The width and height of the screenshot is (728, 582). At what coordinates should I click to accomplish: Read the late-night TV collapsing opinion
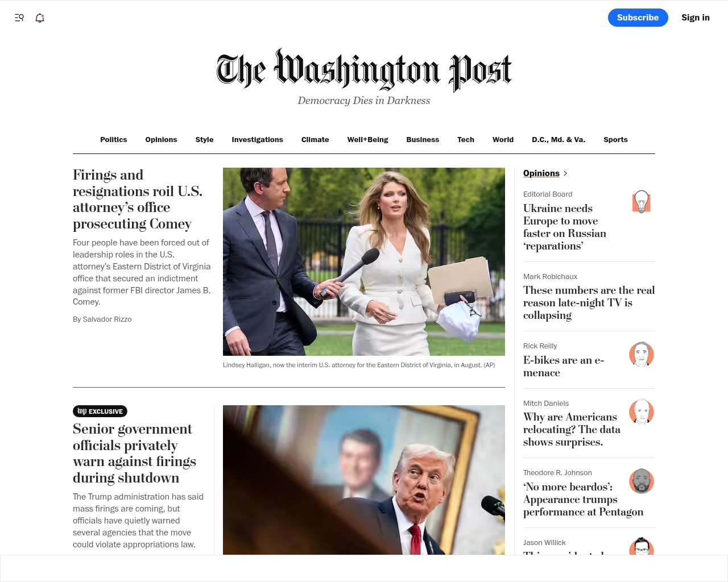tap(589, 302)
